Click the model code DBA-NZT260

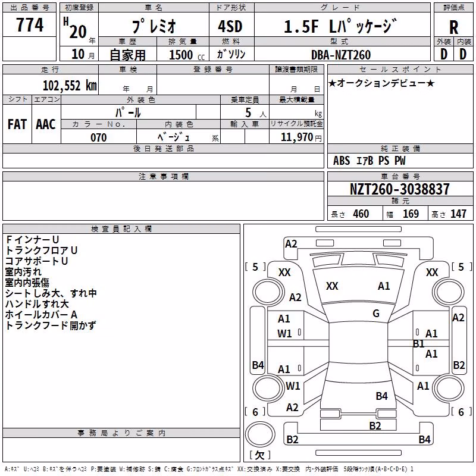(341, 55)
